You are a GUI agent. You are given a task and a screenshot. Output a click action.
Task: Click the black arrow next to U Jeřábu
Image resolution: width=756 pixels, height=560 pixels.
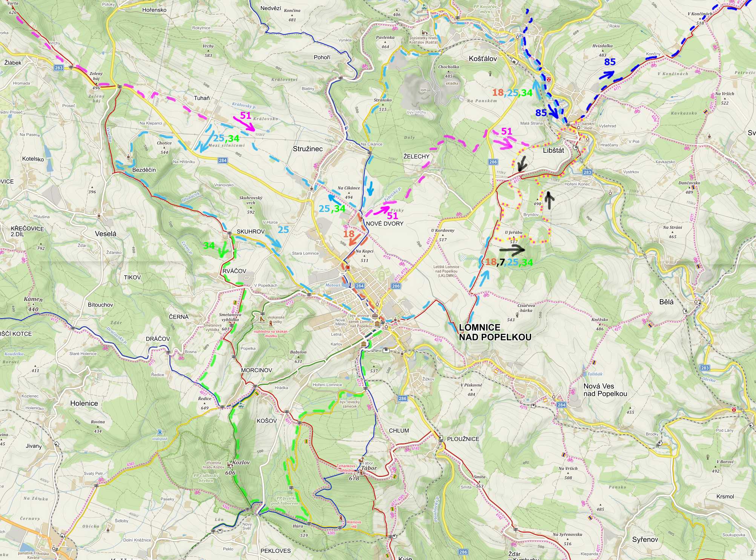point(512,249)
